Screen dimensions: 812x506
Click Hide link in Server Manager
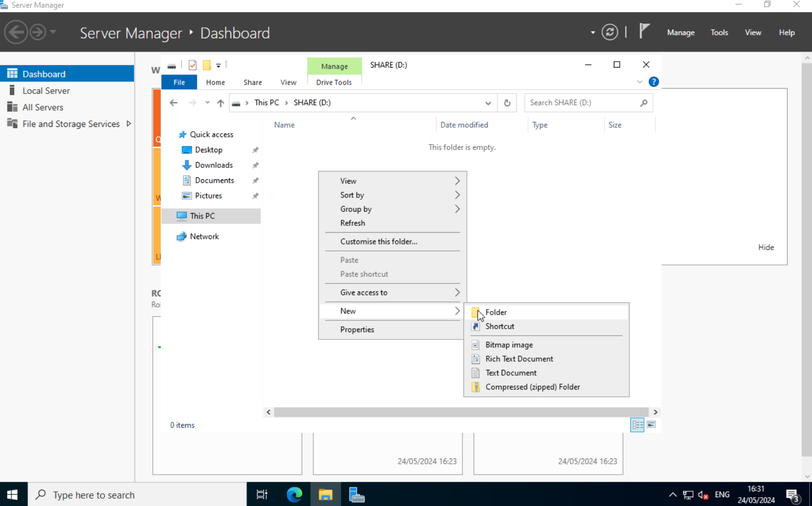coord(766,247)
